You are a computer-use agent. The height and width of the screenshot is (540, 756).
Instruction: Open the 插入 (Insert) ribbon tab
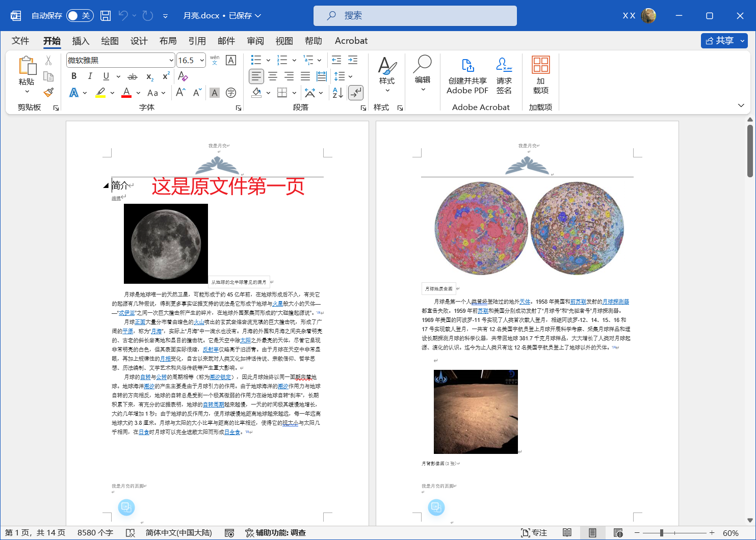click(81, 41)
